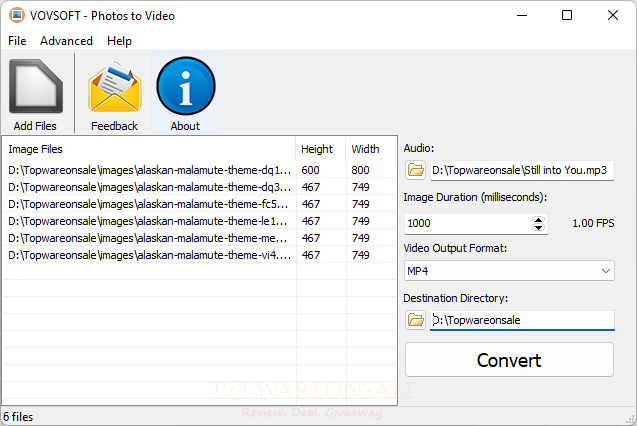637x426 pixels.
Task: Click the 6 files status bar text
Action: coord(18,417)
